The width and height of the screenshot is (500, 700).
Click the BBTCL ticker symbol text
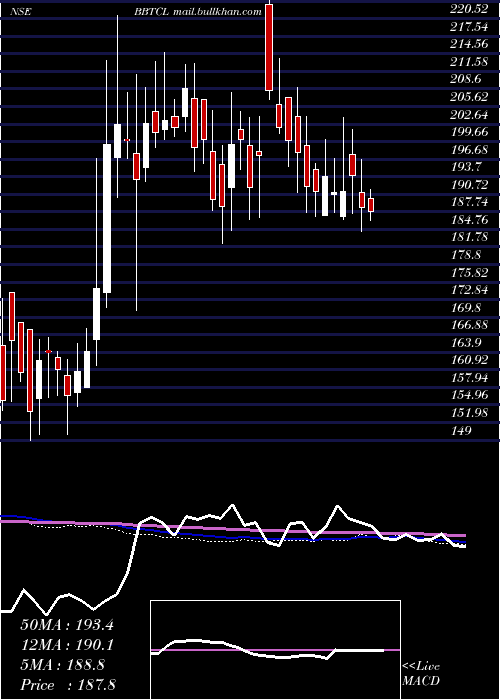pos(152,12)
